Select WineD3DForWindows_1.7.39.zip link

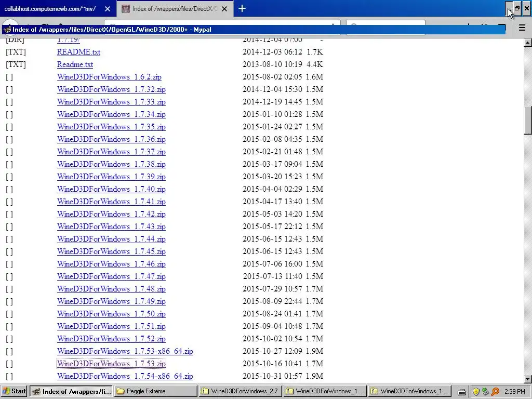111,177
